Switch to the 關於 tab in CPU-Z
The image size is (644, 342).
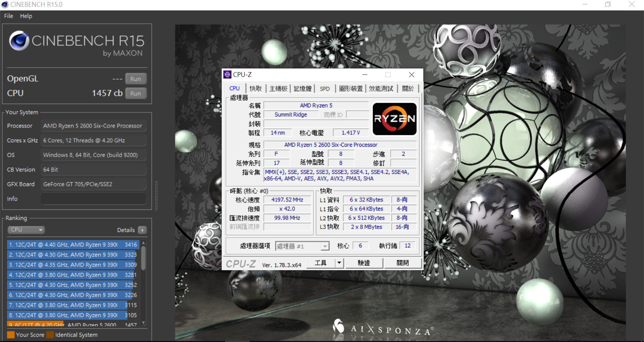click(x=408, y=89)
